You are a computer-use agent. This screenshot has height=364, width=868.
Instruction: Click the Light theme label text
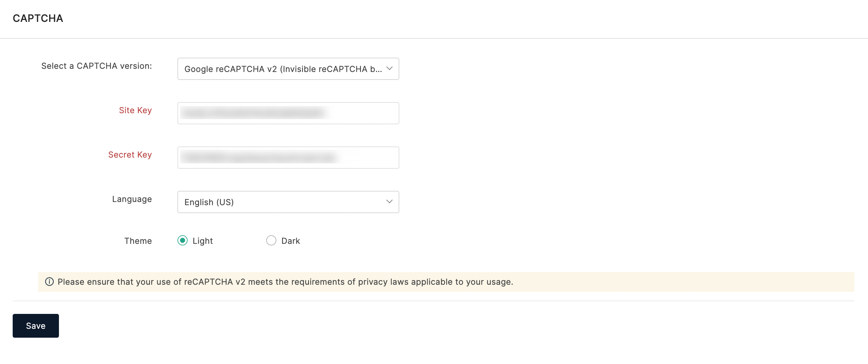(x=203, y=241)
